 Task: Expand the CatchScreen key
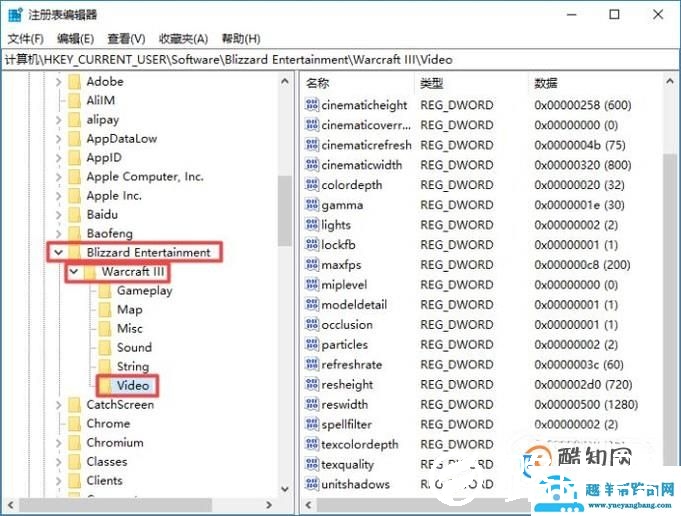coord(59,404)
